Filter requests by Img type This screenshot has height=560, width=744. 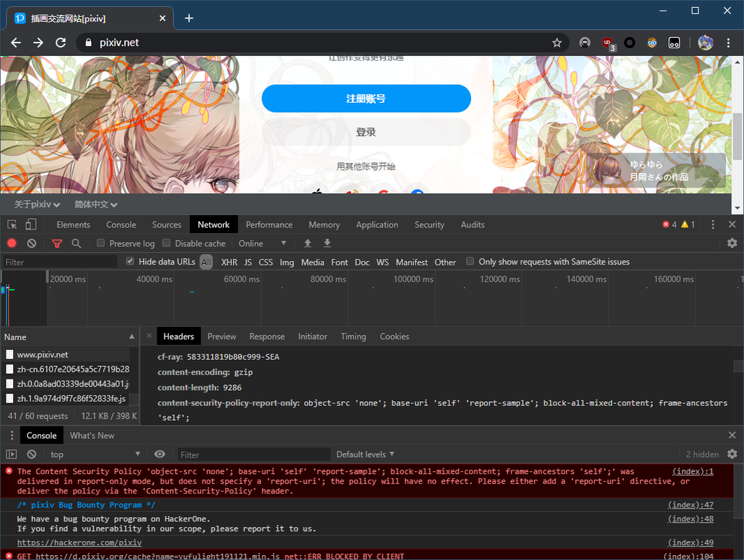pyautogui.click(x=286, y=262)
